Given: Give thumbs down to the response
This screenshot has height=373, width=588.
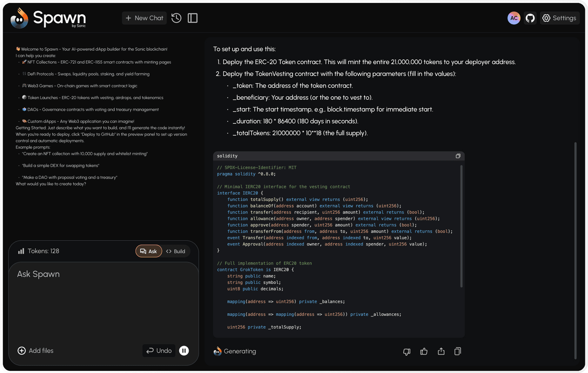Looking at the screenshot, I should [x=407, y=351].
